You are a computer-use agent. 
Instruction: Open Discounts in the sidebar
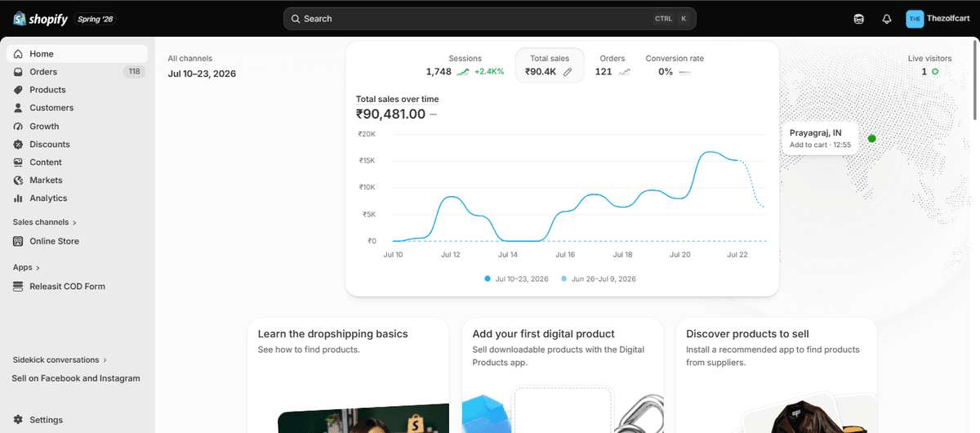(x=77, y=145)
